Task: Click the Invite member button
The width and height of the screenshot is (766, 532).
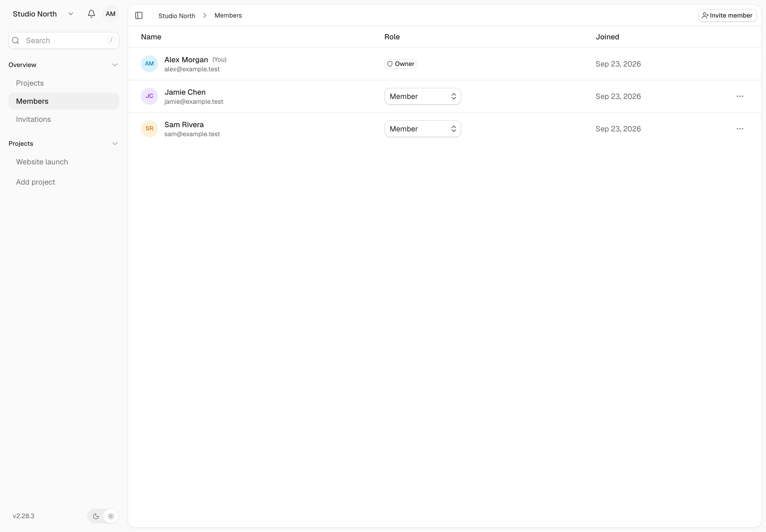Action: click(x=727, y=15)
